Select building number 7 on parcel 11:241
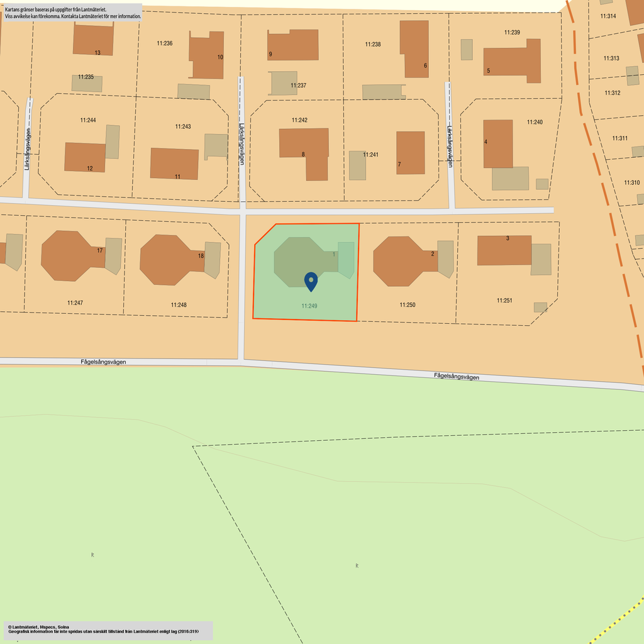This screenshot has width=644, height=644. coord(410,153)
